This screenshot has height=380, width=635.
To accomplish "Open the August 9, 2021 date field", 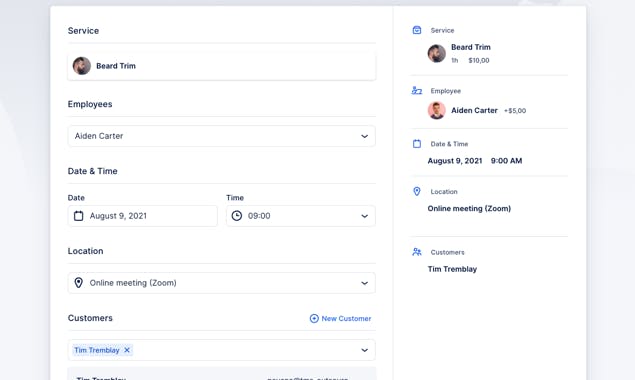I will point(143,216).
